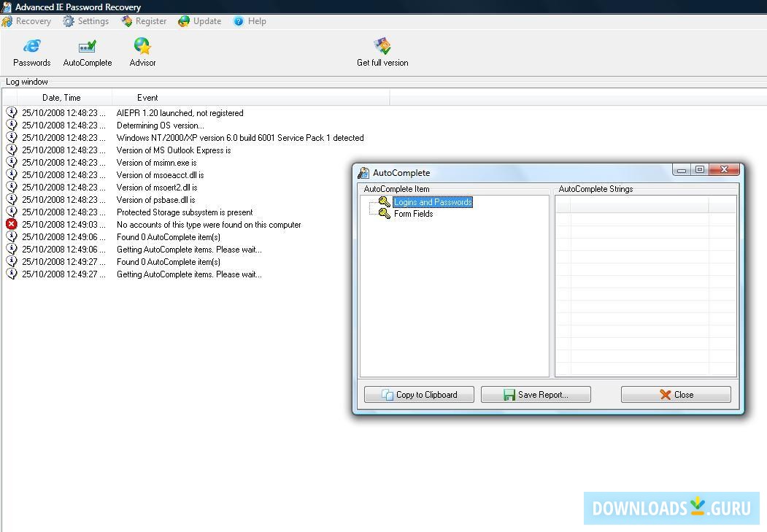Click the Settings gear icon
The width and height of the screenshot is (767, 532).
click(70, 21)
